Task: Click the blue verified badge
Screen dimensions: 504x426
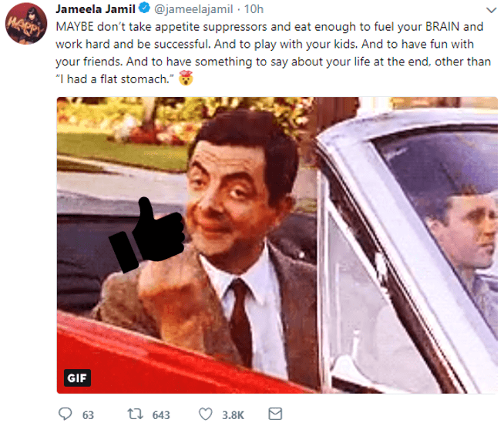Action: click(144, 8)
